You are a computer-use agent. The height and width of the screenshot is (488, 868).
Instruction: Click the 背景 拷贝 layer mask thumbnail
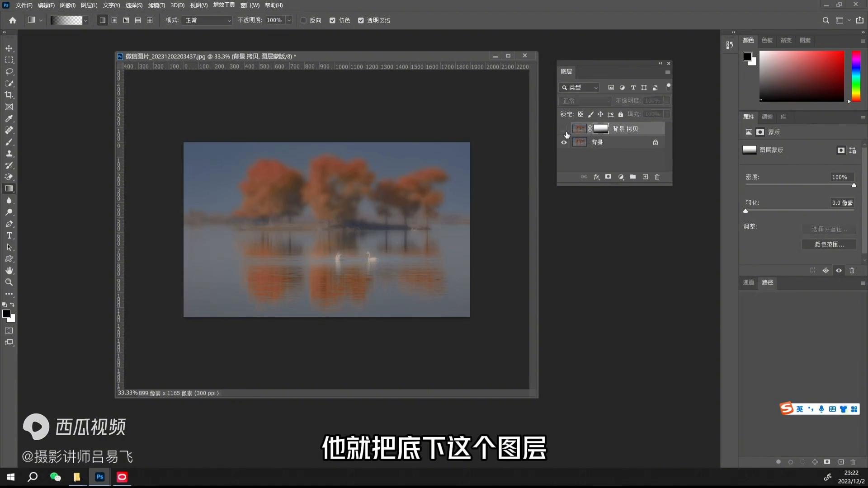(600, 128)
